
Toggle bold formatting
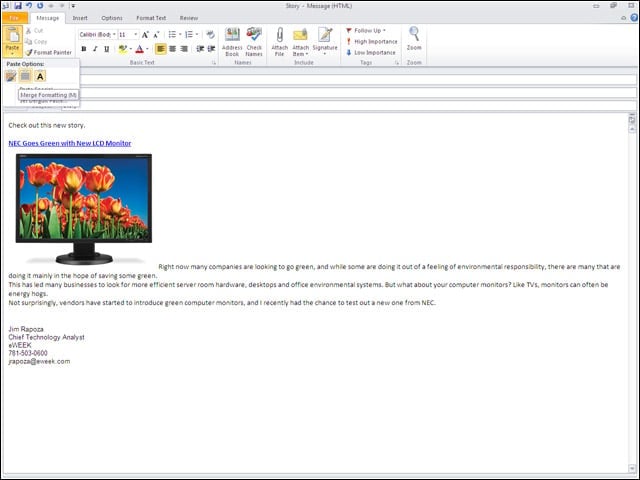pos(84,49)
